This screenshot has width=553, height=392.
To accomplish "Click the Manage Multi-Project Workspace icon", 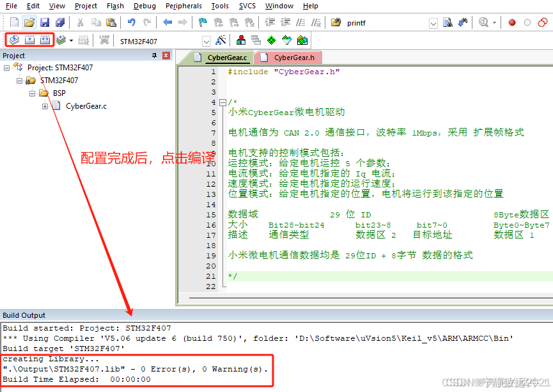I will point(256,40).
